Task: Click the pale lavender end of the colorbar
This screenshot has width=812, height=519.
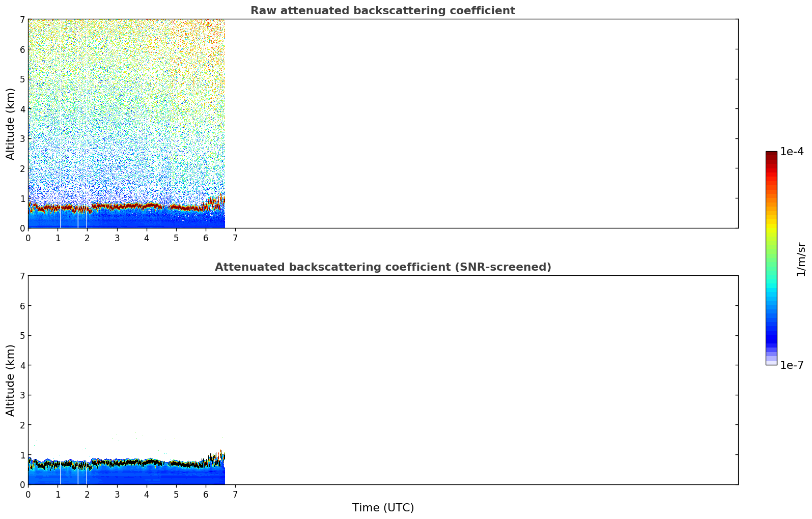Action: pos(771,362)
